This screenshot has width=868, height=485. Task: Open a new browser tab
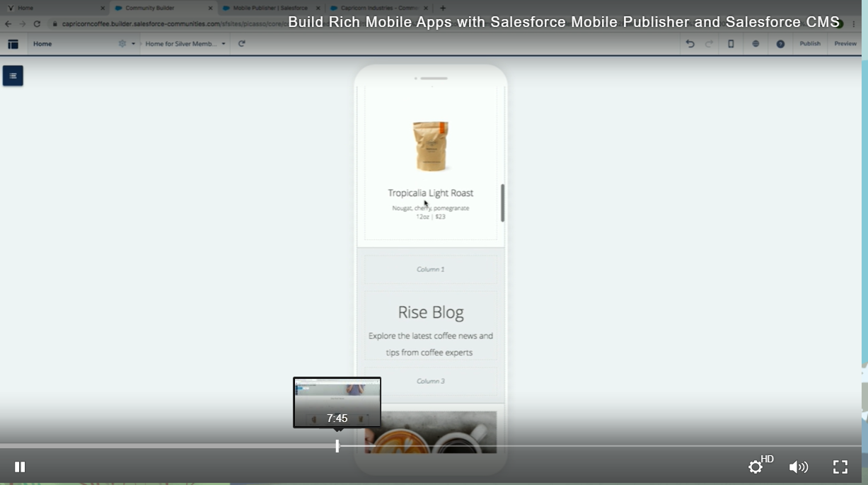pyautogui.click(x=443, y=8)
